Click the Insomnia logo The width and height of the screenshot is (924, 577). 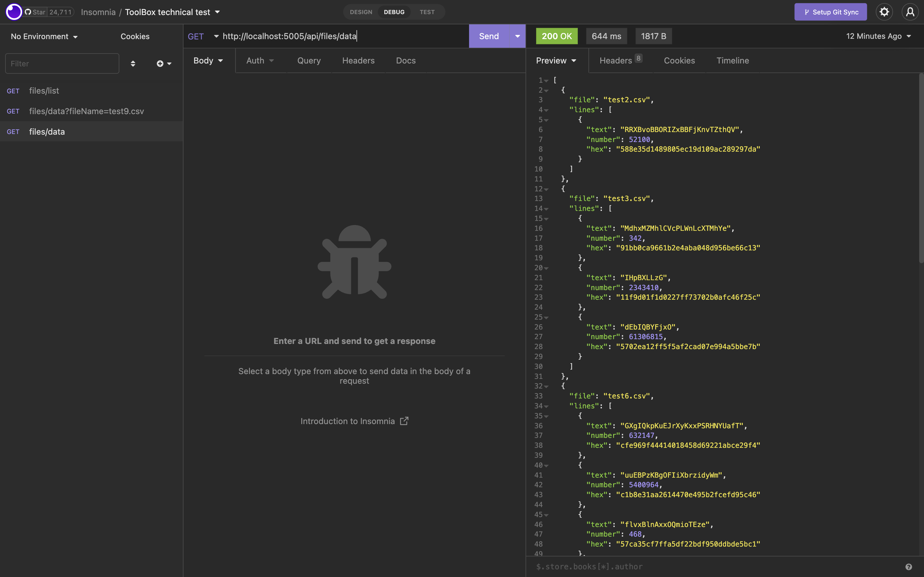click(x=14, y=12)
